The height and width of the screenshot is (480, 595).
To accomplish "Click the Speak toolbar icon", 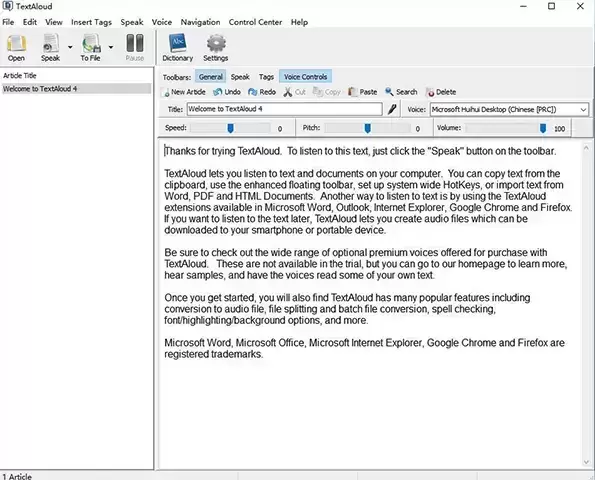I will pyautogui.click(x=50, y=48).
